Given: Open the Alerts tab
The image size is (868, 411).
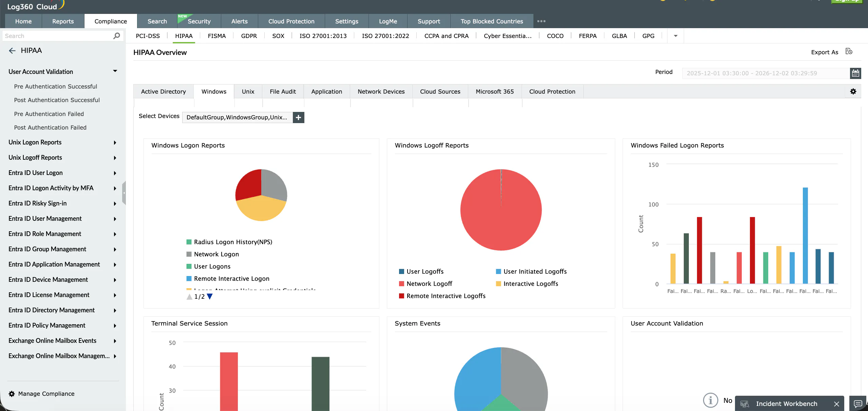Looking at the screenshot, I should (239, 21).
